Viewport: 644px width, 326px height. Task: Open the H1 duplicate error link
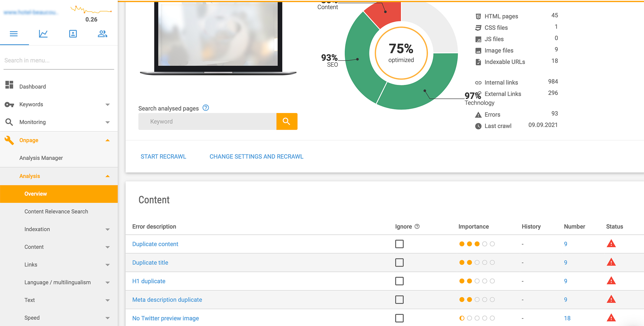click(x=149, y=281)
